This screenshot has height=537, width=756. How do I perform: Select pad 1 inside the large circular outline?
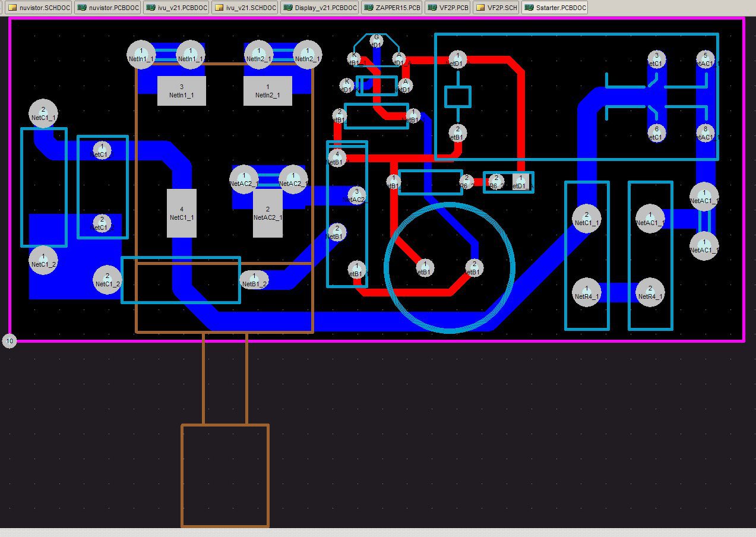pos(425,268)
